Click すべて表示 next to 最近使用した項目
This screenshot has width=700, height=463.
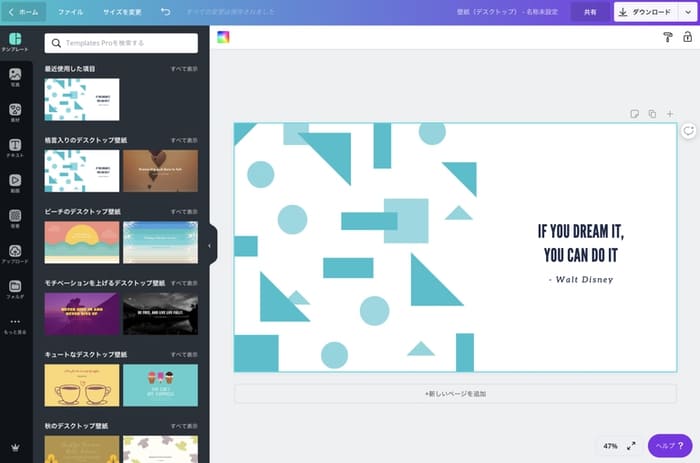coord(184,69)
